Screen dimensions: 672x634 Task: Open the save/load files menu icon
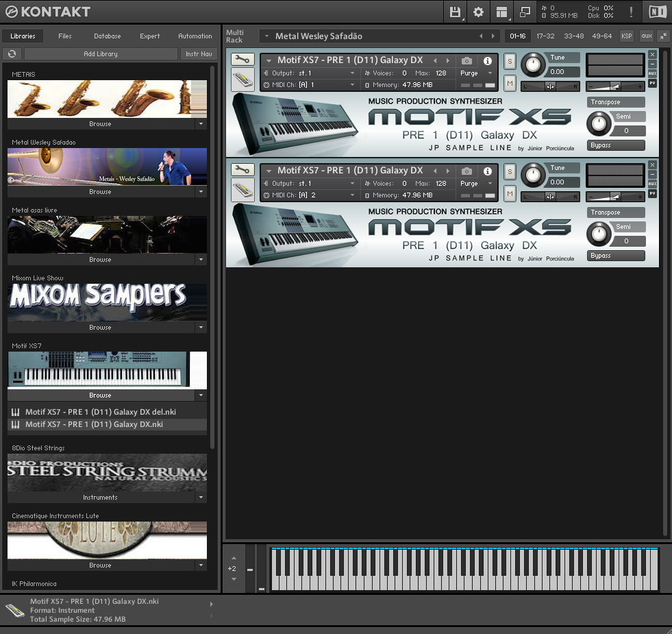455,12
